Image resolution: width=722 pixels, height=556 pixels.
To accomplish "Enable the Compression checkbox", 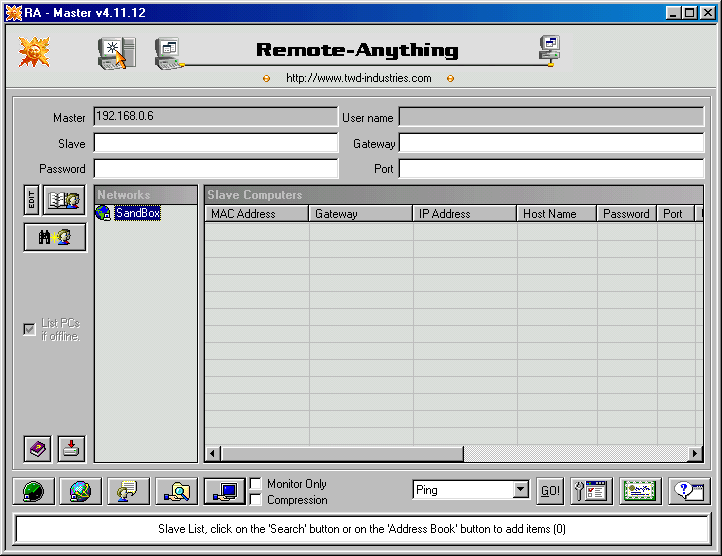I will [x=256, y=500].
